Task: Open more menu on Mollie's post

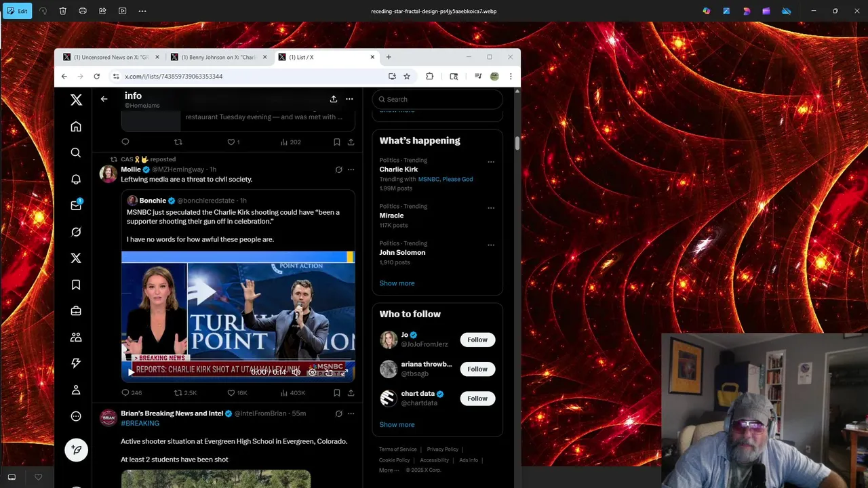Action: pyautogui.click(x=351, y=169)
